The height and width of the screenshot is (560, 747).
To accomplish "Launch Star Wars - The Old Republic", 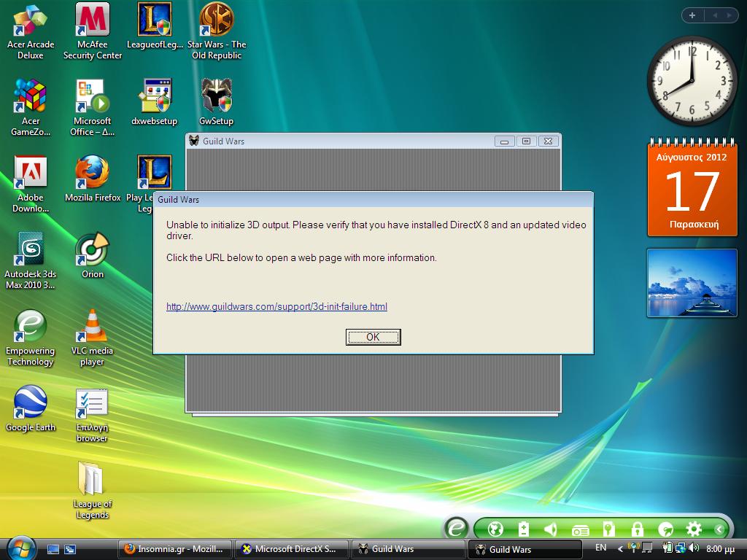I will 217,31.
